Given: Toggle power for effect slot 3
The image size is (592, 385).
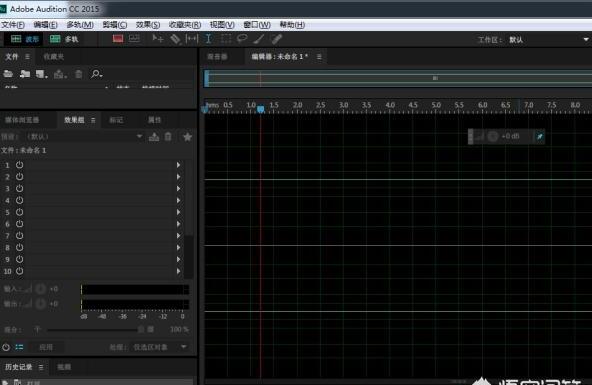Looking at the screenshot, I should [x=20, y=188].
